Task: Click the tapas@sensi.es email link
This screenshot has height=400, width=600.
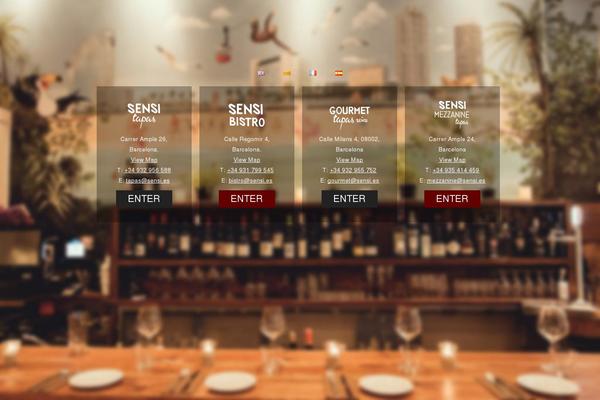Action: pos(148,180)
